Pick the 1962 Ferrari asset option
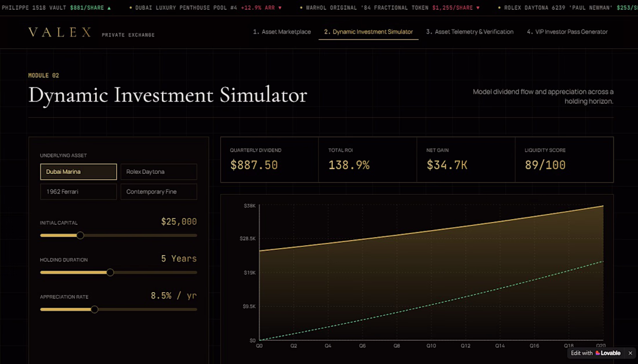The image size is (638, 364). [78, 191]
